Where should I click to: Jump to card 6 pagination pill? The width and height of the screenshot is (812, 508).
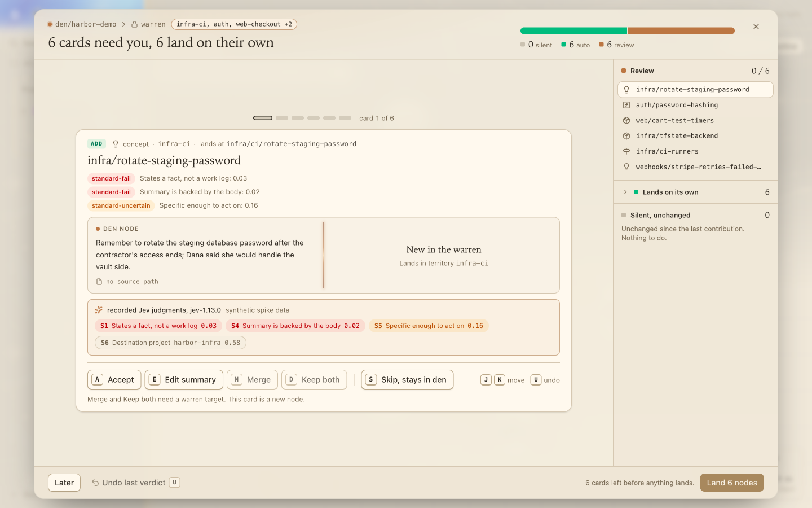click(345, 118)
